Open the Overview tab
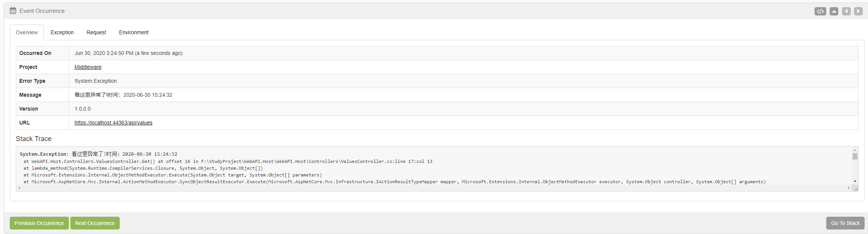The image size is (868, 234). (27, 32)
